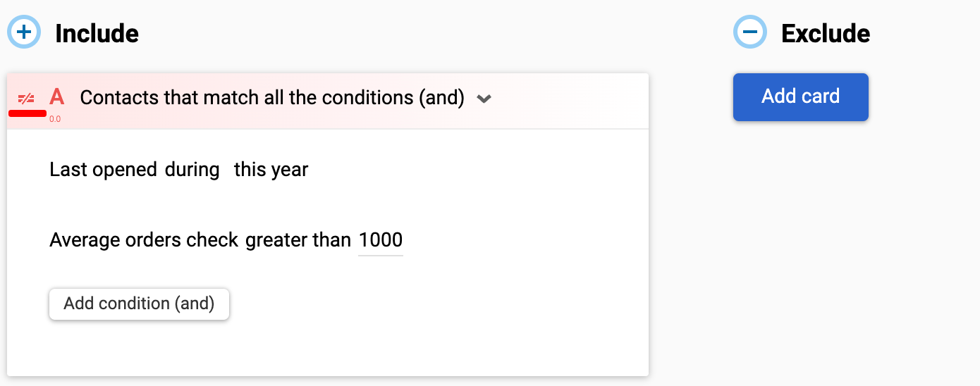
Task: Click Add condition (and) button
Action: [x=139, y=304]
